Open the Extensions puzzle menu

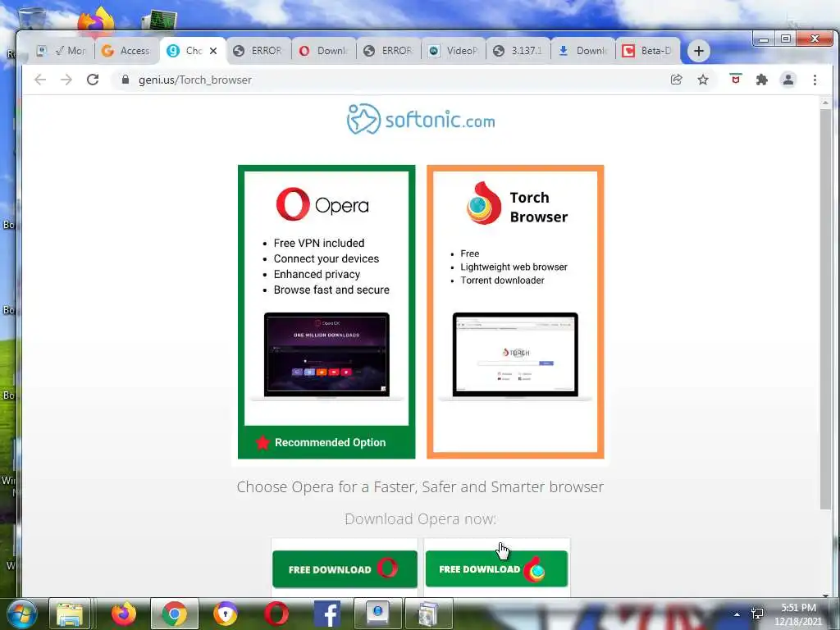coord(761,80)
